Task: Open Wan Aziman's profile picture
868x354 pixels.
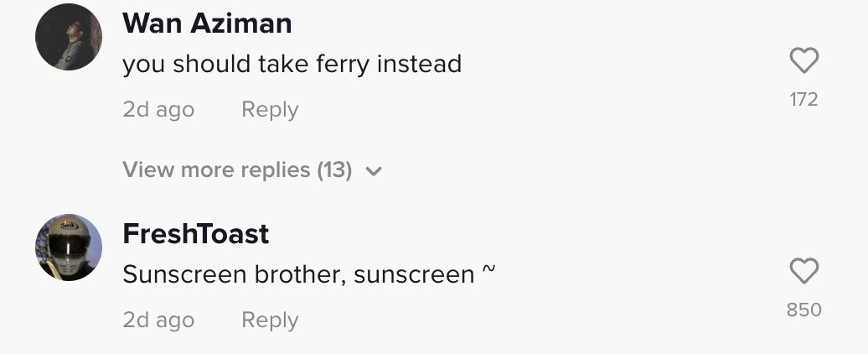Action: coord(69,37)
